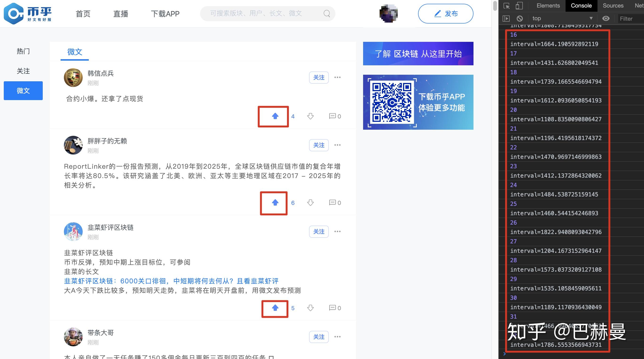Show the console sidebar panel icon
This screenshot has width=644, height=359.
(x=506, y=18)
